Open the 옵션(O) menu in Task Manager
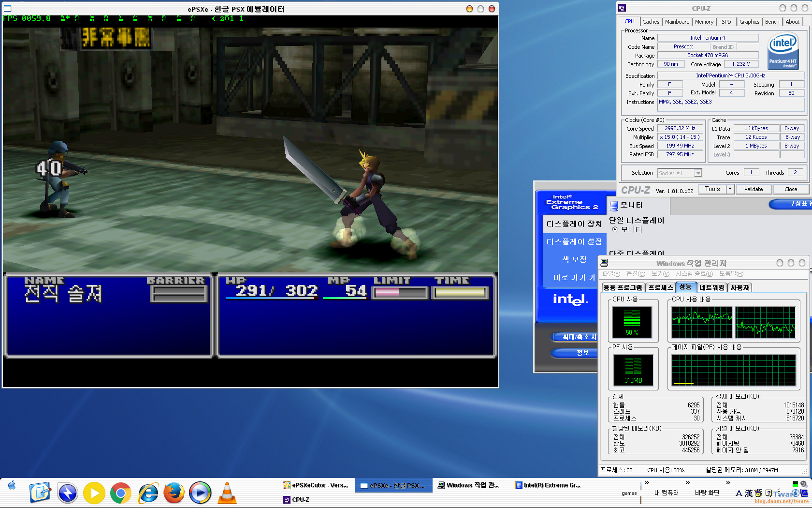812x508 pixels. point(636,274)
